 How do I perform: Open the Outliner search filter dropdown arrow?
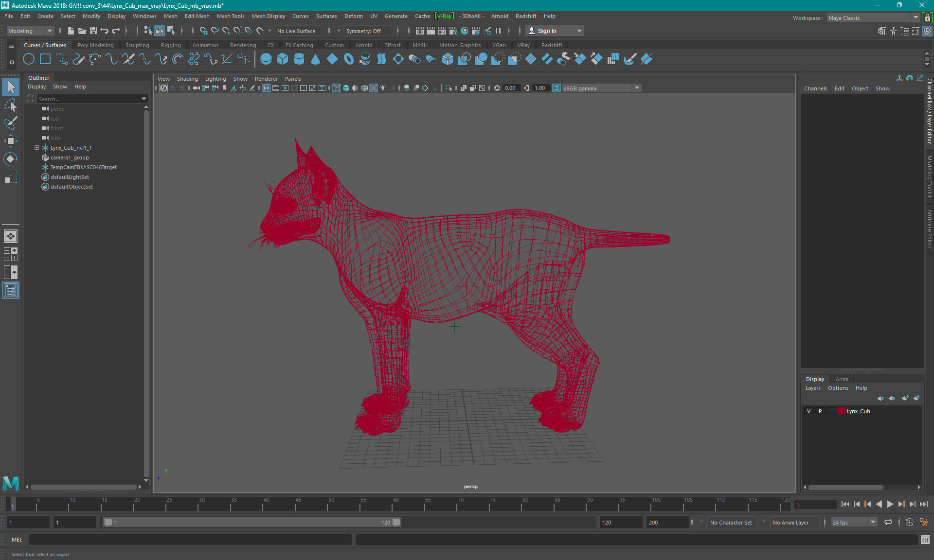pos(144,99)
